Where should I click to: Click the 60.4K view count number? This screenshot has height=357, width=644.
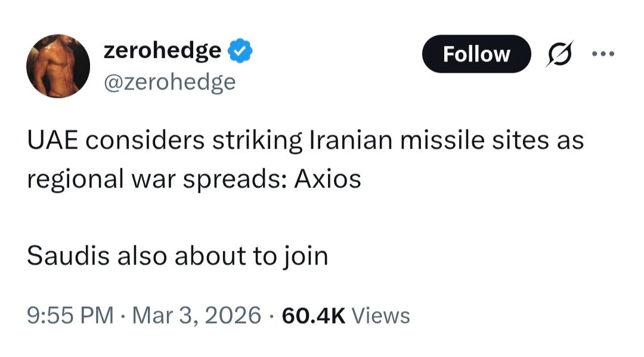click(313, 315)
